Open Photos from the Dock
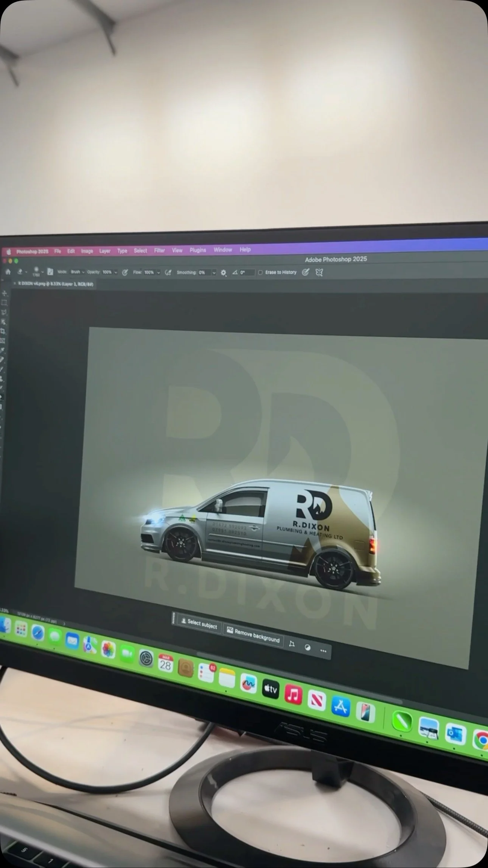Screen dimensions: 488x868 [108, 649]
